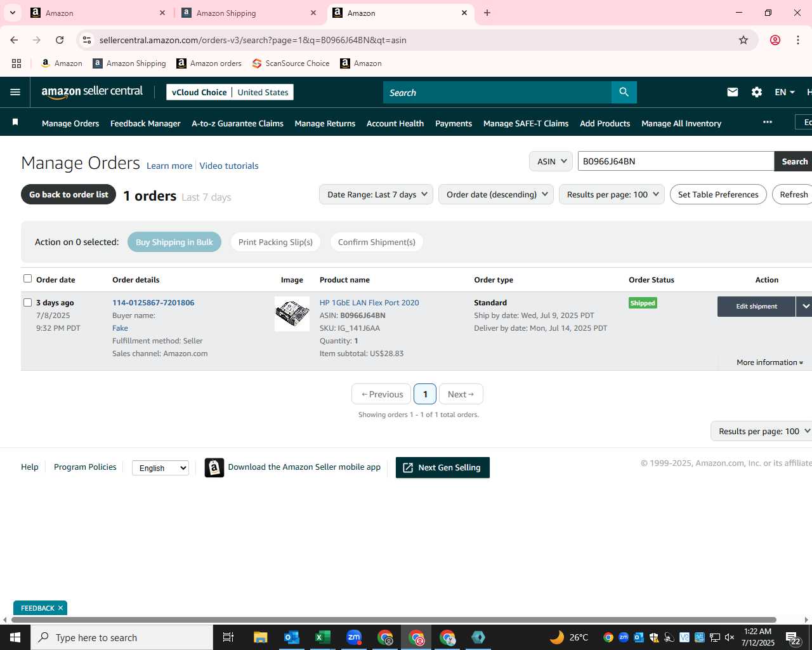This screenshot has width=812, height=650.
Task: Open the Windows Start button
Action: point(15,637)
